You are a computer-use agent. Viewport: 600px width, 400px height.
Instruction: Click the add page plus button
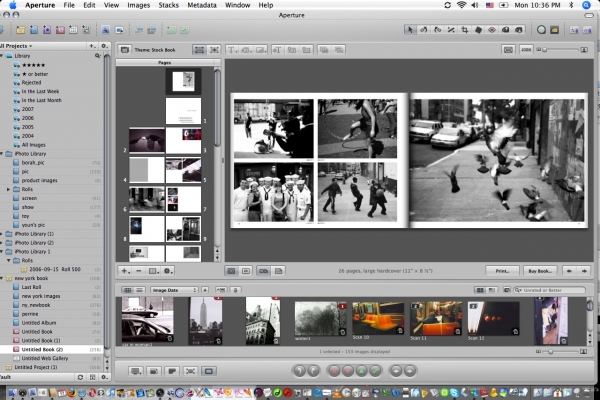pos(124,271)
